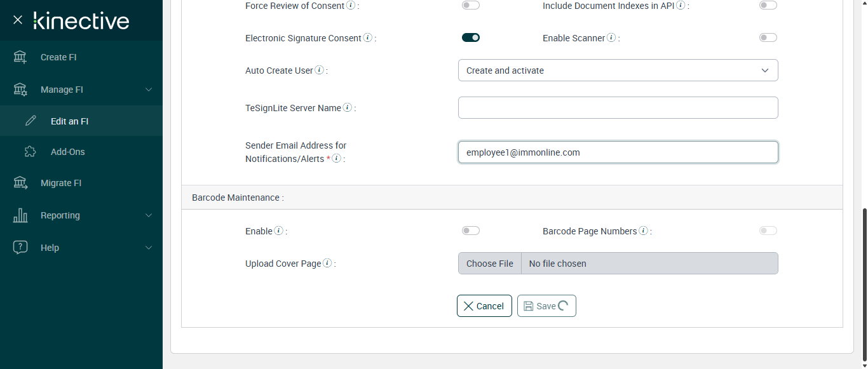This screenshot has width=868, height=369.
Task: Click info icon next to Electronic Signature Consent
Action: (x=367, y=38)
